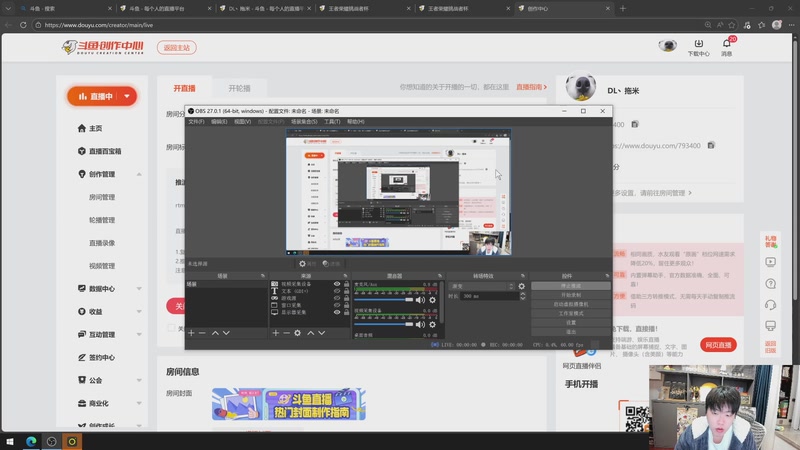Image resolution: width=800 pixels, height=450 pixels.
Task: Move the selected source down
Action: (x=321, y=333)
